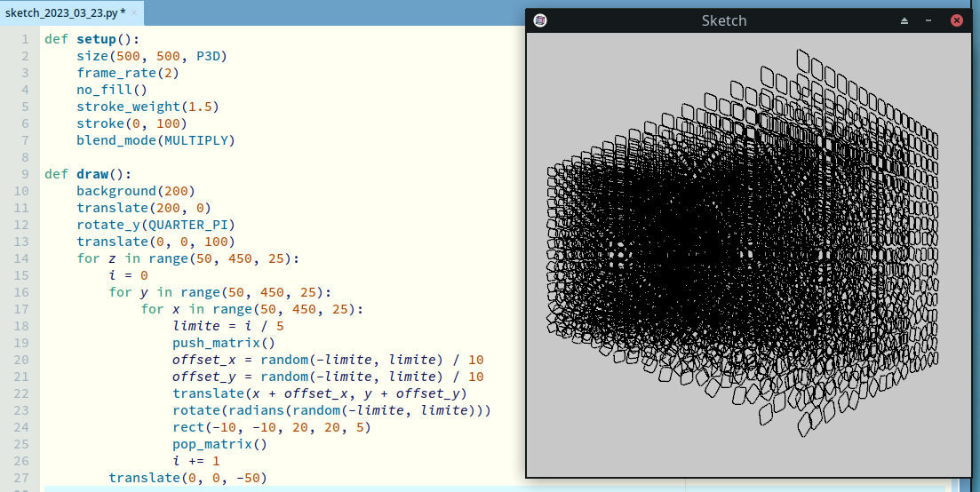Click the rect(-10, -10, 20, 20, 5) line
The width and height of the screenshot is (980, 492).
click(x=271, y=427)
